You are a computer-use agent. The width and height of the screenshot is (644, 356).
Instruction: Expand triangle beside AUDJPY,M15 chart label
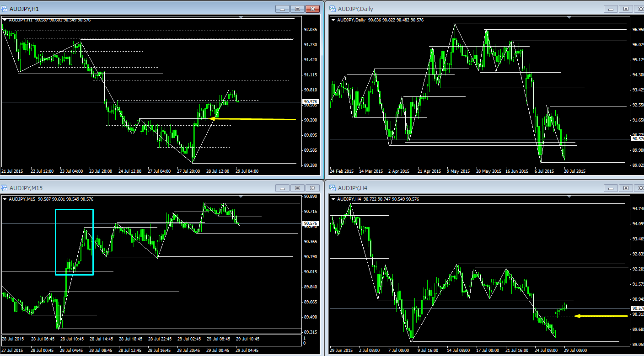point(5,199)
